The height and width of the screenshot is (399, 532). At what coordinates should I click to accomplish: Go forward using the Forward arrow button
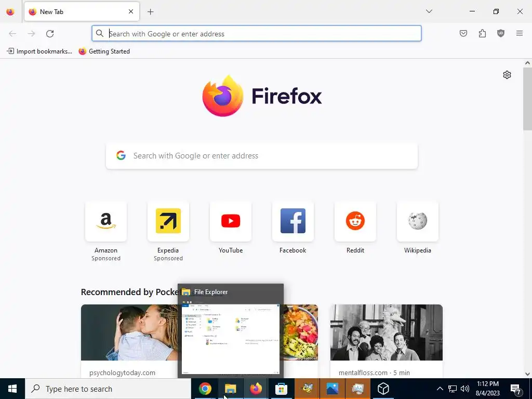pyautogui.click(x=31, y=34)
